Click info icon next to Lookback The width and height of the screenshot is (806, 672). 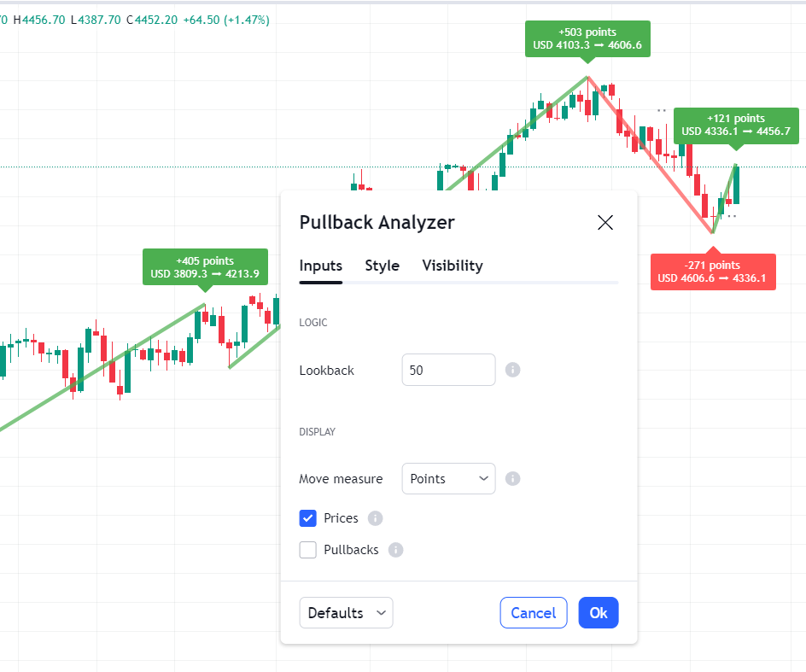point(512,370)
